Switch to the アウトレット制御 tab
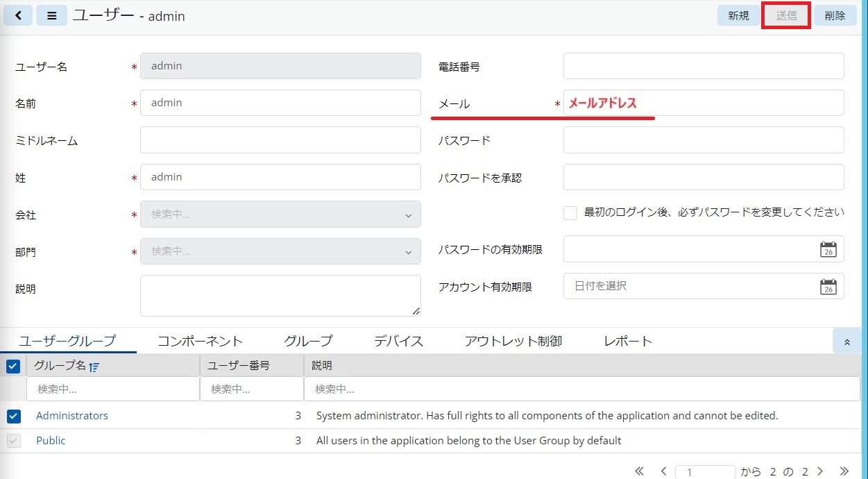Screen dimensions: 868x479 513,341
